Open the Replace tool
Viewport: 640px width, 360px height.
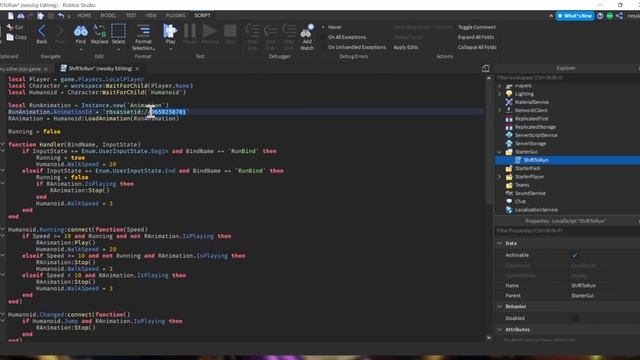(x=99, y=31)
